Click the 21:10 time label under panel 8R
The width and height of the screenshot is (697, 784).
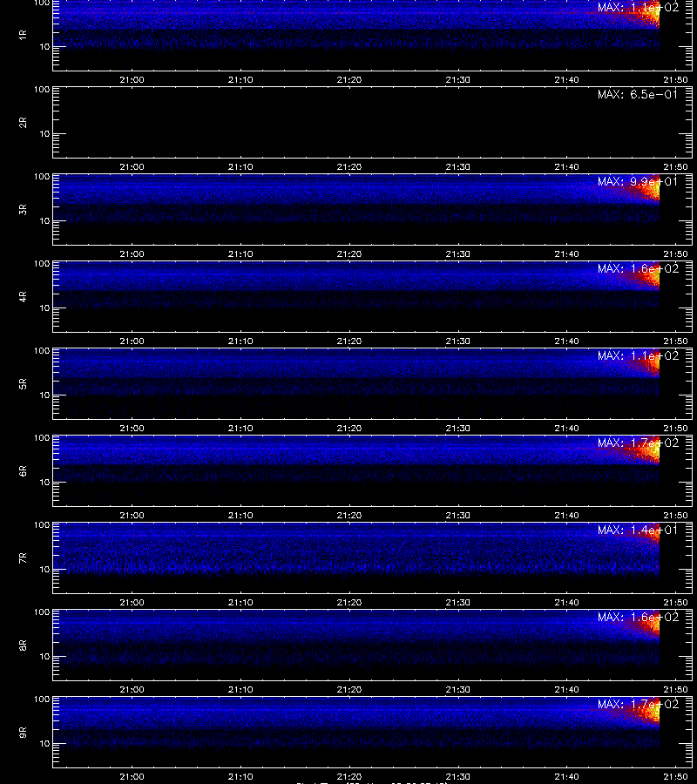point(240,690)
